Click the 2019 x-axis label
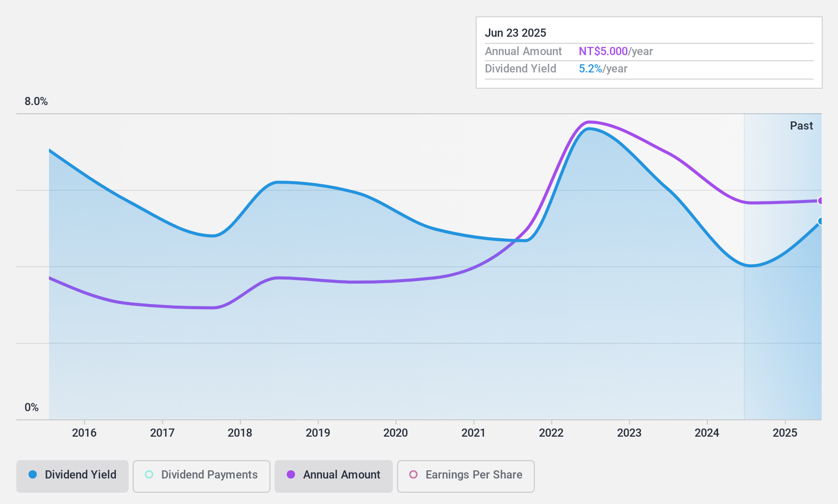 318,433
